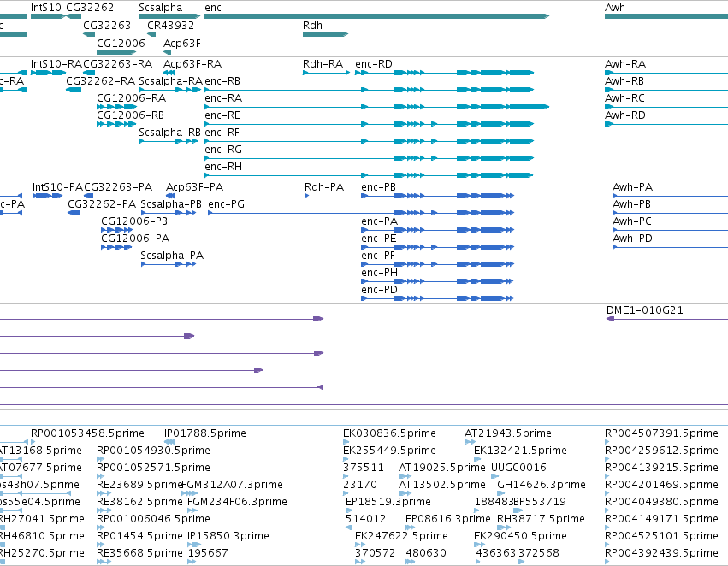
Task: Select the Awh-RD transcript label
Action: tap(625, 115)
